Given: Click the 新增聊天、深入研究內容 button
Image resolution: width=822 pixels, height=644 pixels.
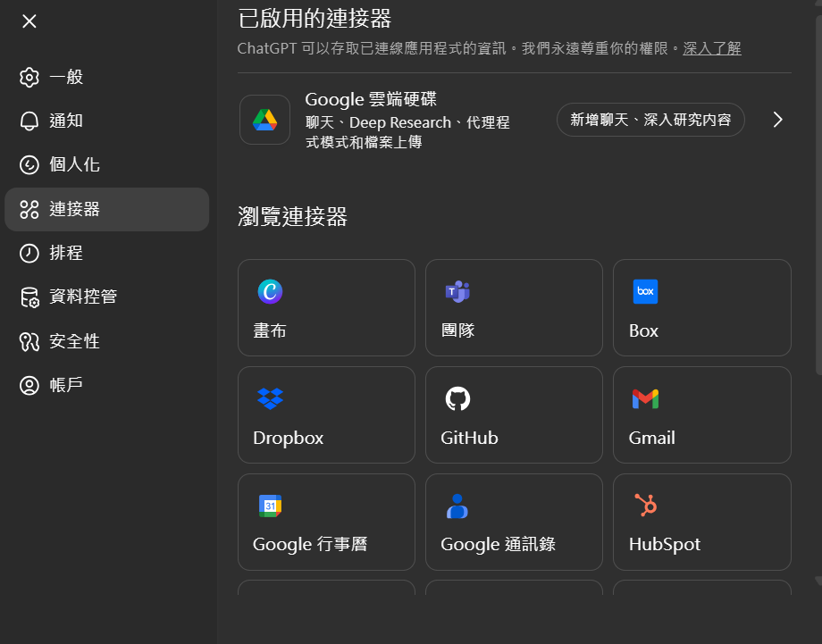Looking at the screenshot, I should [x=650, y=119].
